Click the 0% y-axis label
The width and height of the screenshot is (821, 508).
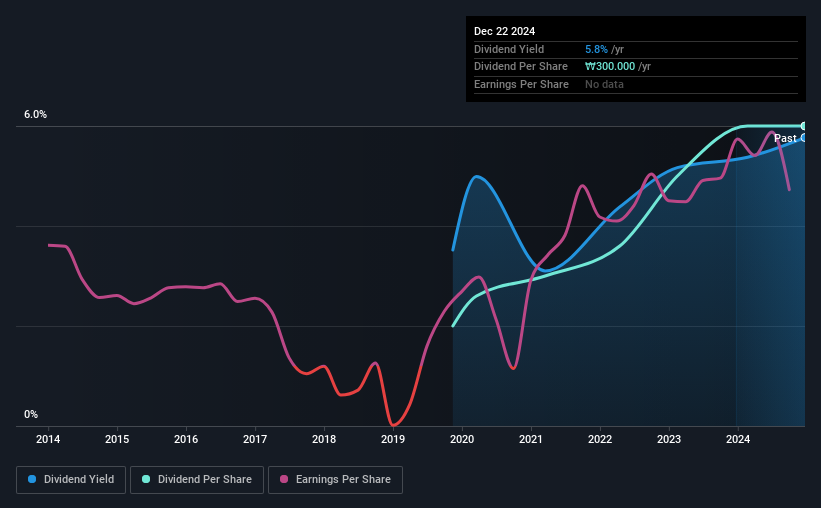point(31,414)
